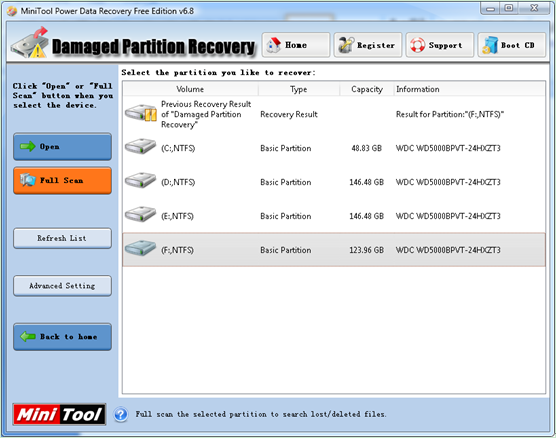
Task: Select the D: drive icon
Action: point(140,181)
